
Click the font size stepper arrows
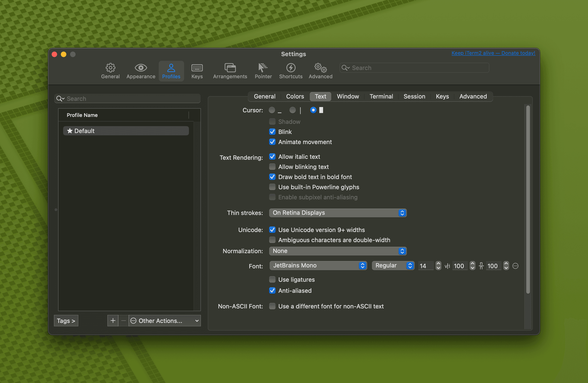click(438, 266)
